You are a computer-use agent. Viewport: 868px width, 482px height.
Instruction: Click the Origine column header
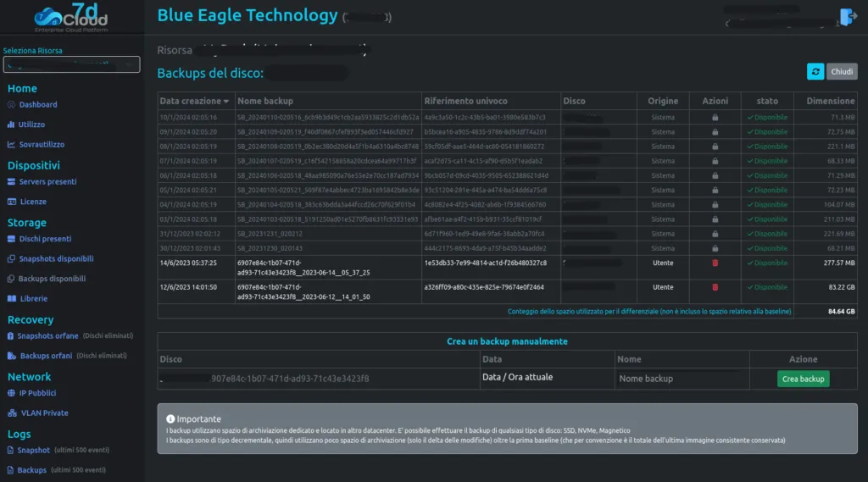point(663,101)
